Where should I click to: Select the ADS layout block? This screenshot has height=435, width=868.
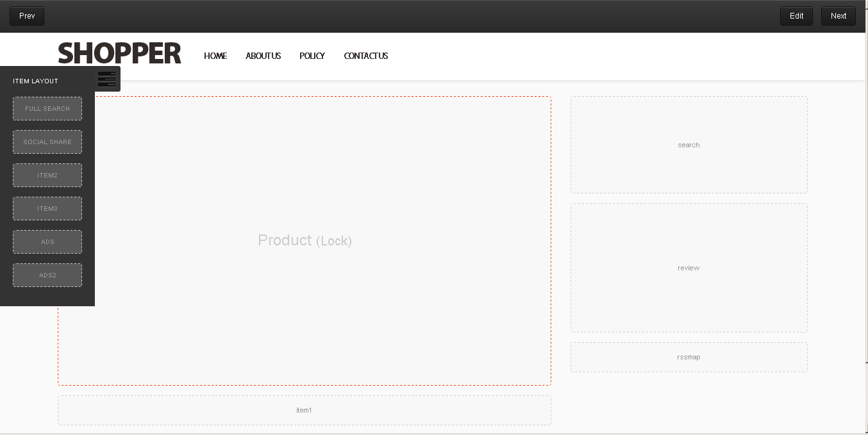pos(47,242)
